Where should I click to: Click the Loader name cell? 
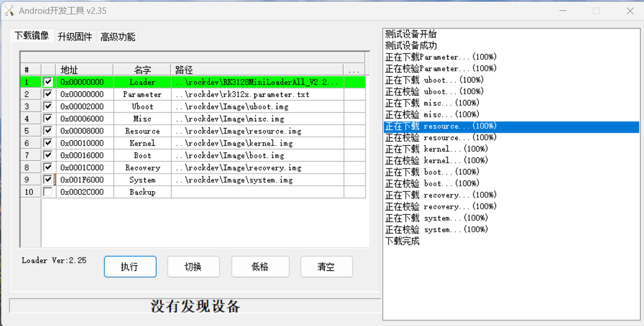[x=142, y=82]
